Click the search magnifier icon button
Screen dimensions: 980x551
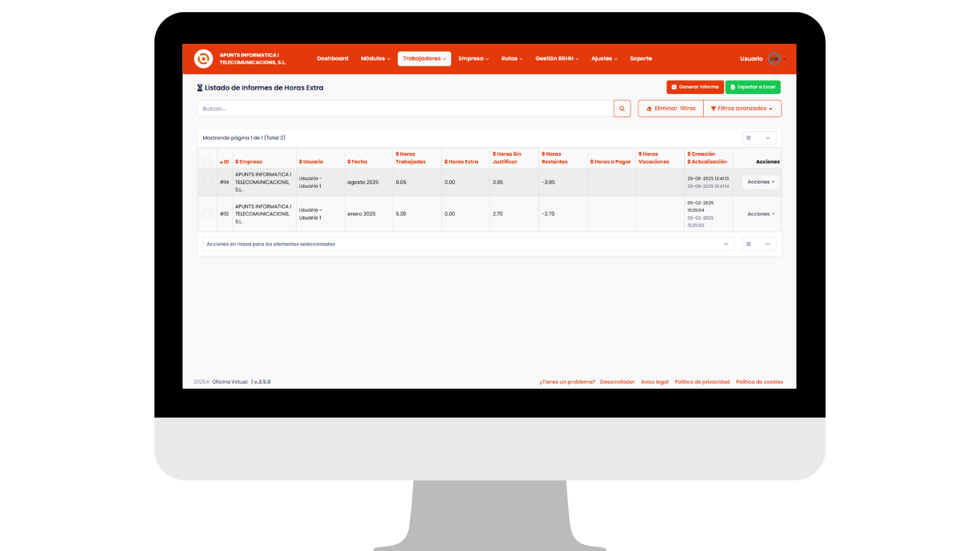coord(622,108)
